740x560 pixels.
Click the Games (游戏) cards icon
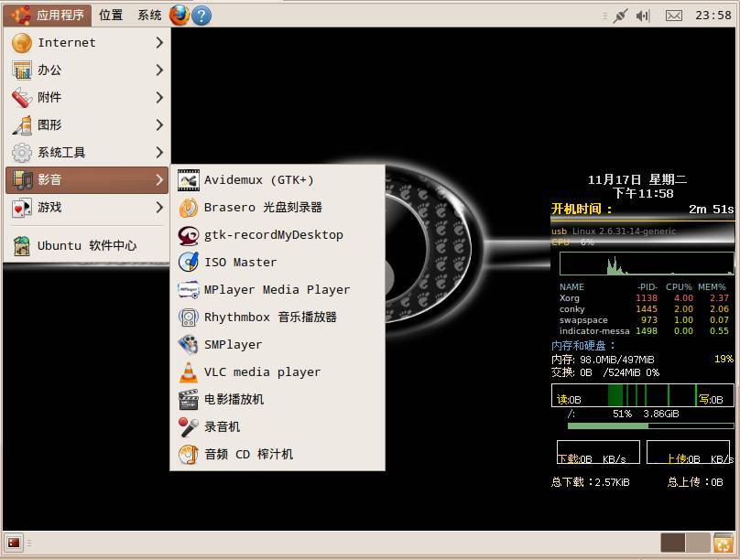[22, 208]
